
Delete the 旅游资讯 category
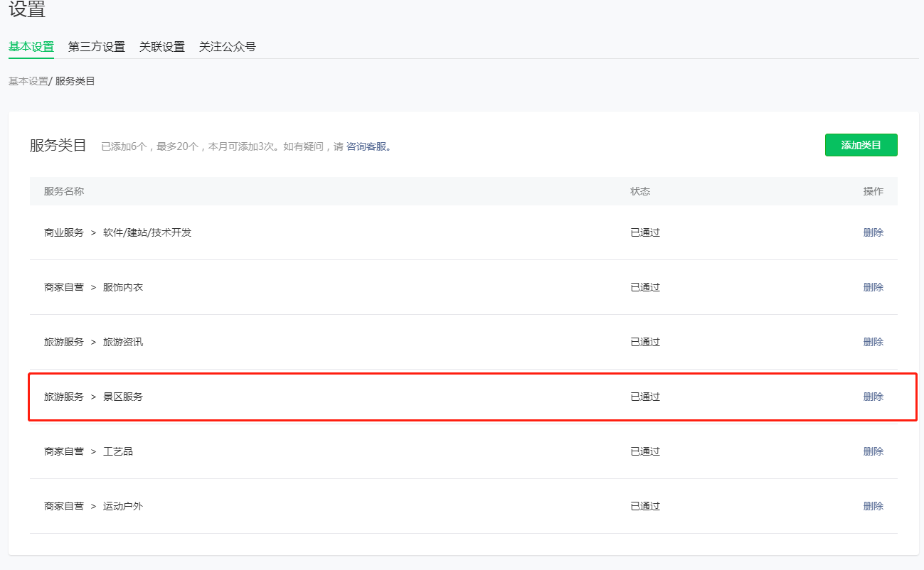pyautogui.click(x=873, y=342)
